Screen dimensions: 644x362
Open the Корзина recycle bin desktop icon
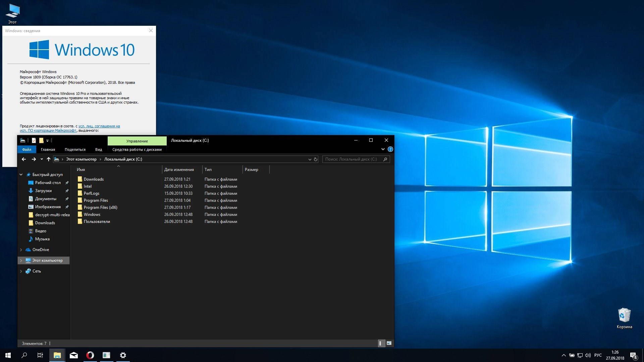tap(624, 318)
